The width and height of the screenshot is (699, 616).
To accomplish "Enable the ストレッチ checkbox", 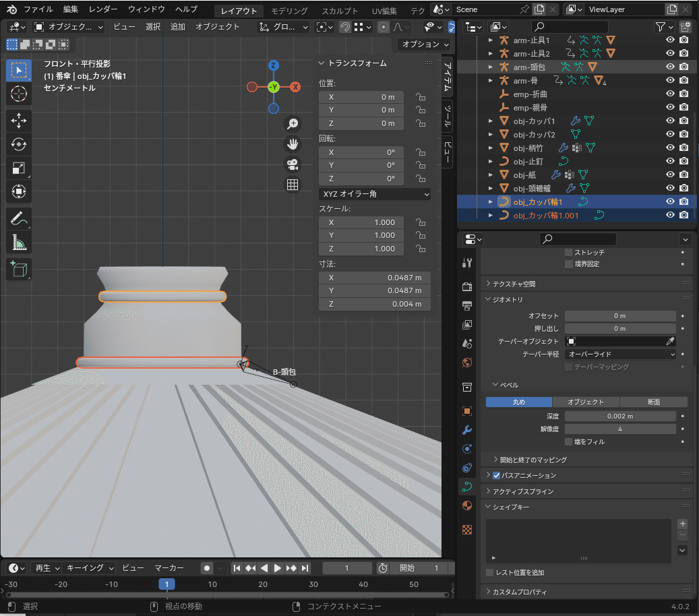I will tap(568, 252).
